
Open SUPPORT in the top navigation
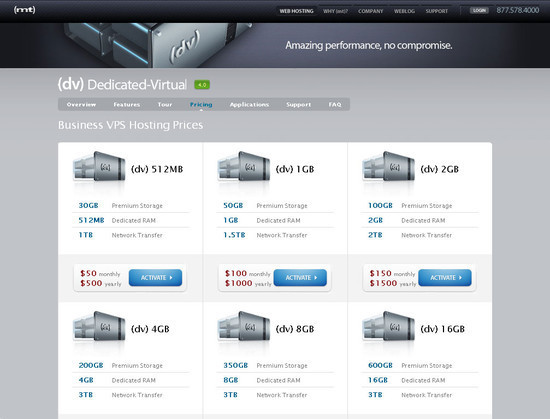437,11
